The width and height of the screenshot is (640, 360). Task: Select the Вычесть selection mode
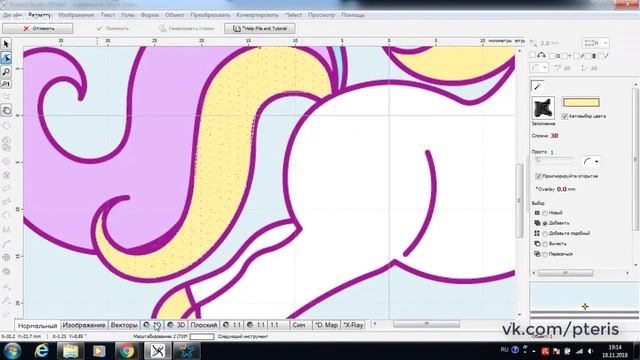click(545, 244)
